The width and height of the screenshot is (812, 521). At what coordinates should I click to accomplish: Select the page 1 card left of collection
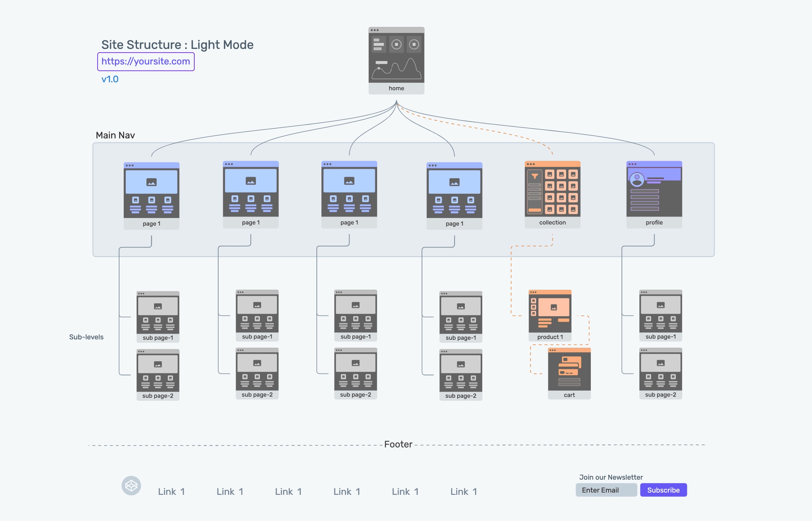[454, 196]
